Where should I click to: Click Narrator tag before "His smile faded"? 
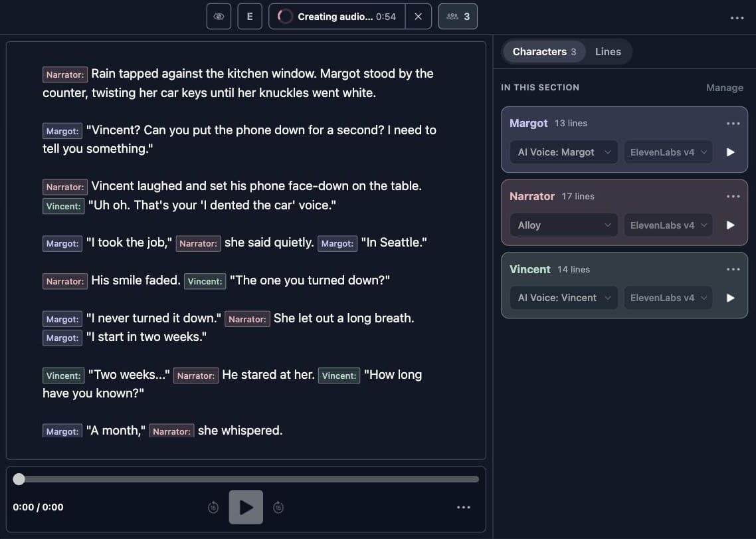click(x=65, y=281)
